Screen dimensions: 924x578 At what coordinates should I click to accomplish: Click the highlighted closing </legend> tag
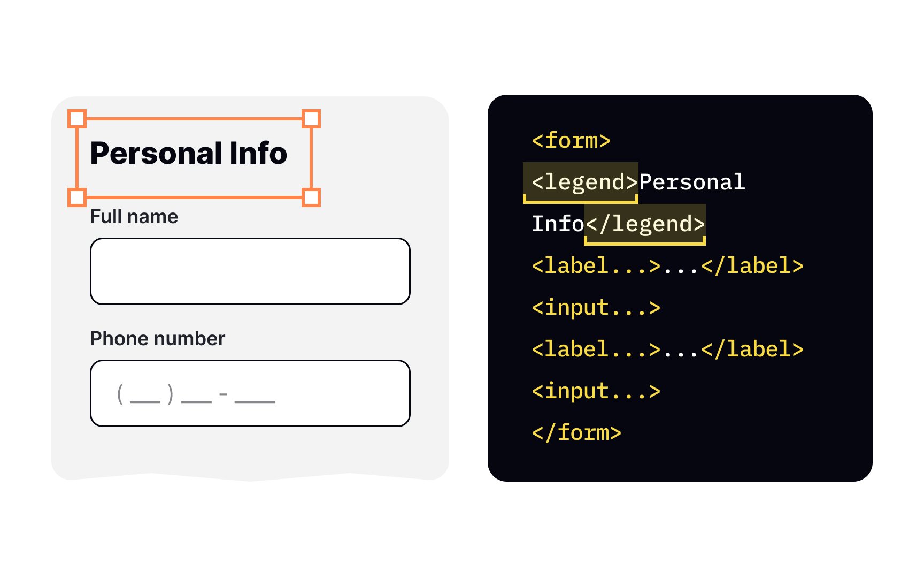point(645,224)
